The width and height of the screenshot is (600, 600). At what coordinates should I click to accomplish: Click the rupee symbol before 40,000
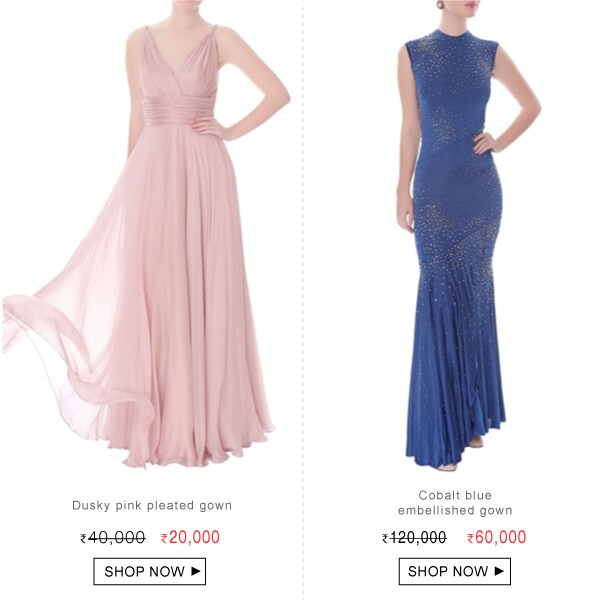[83, 539]
